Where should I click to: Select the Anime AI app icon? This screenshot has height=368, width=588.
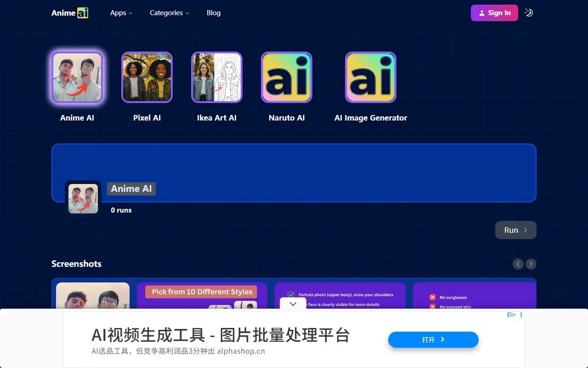pyautogui.click(x=77, y=77)
